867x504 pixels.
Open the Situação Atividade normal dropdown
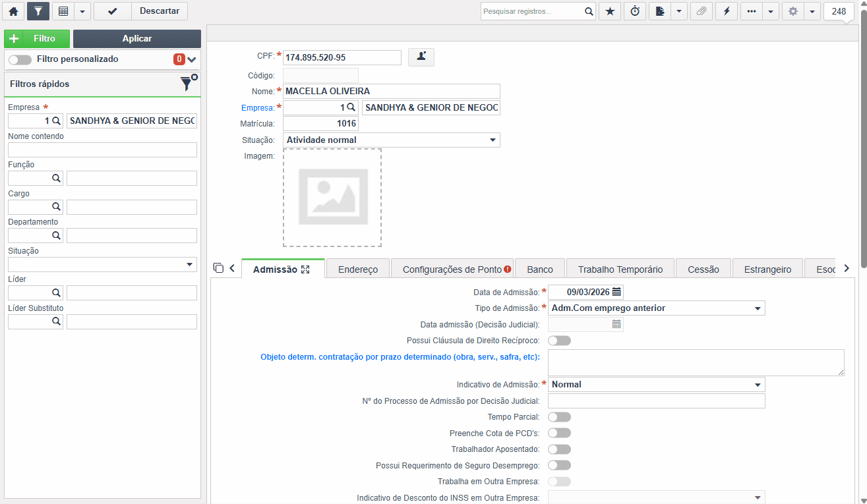(x=392, y=140)
